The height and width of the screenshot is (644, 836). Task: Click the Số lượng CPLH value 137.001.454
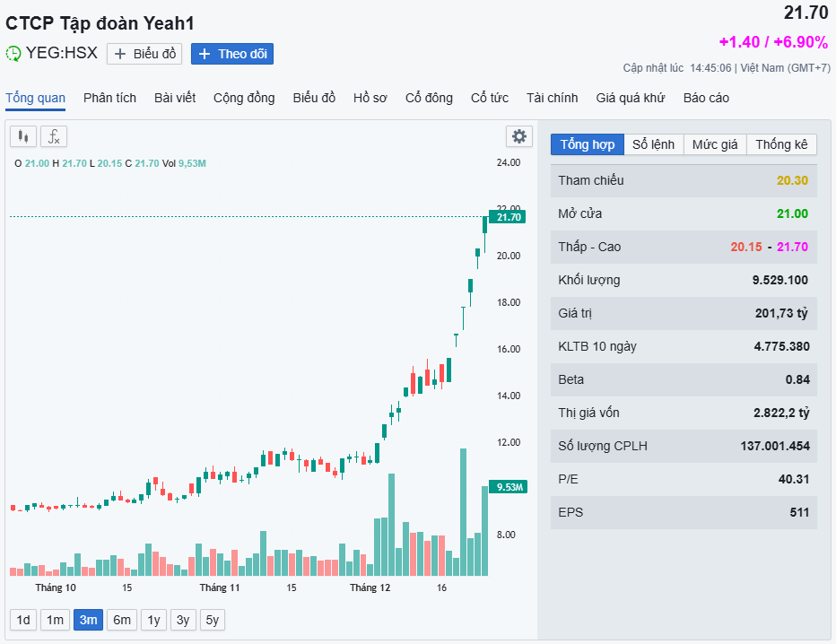coord(775,446)
